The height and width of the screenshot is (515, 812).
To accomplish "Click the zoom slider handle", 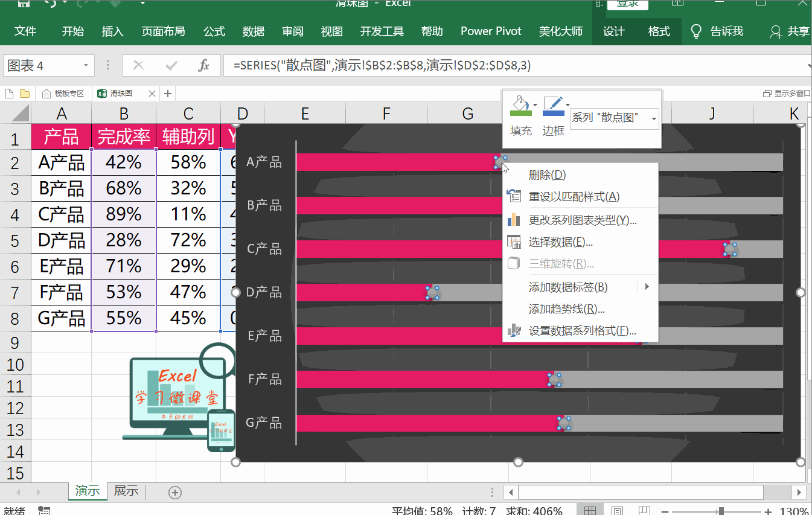I will 721,511.
